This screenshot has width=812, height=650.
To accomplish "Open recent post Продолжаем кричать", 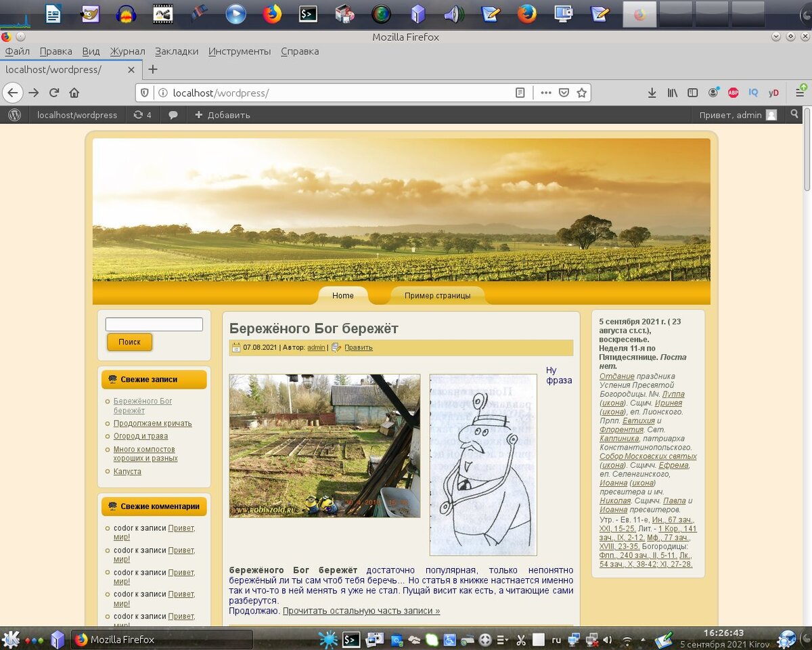I will coord(153,423).
